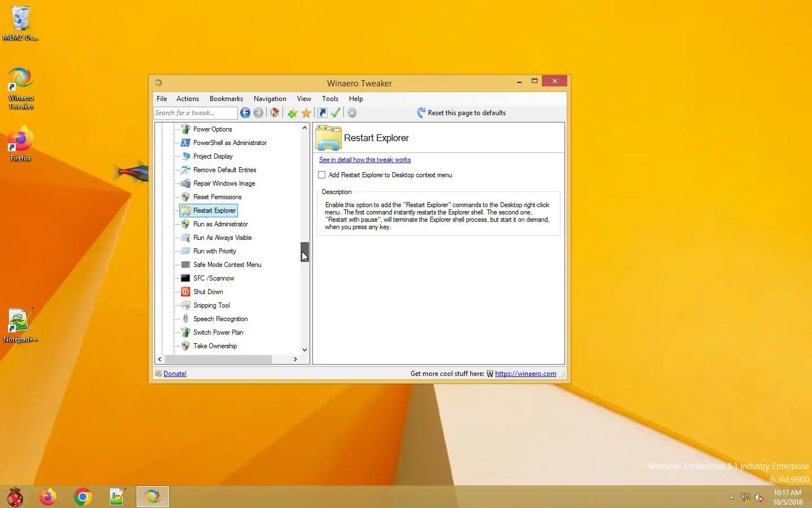
Task: Open Notepad++ from the taskbar
Action: point(117,497)
